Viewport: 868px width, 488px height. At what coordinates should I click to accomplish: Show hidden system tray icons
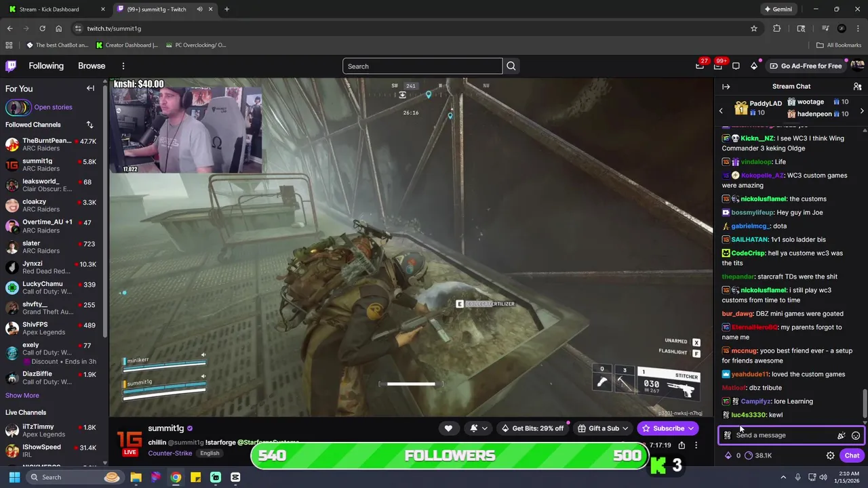click(x=783, y=477)
